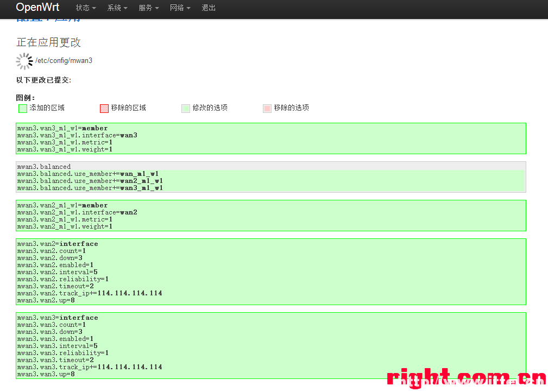Click line mwan3.wan3=interface

pos(58,318)
